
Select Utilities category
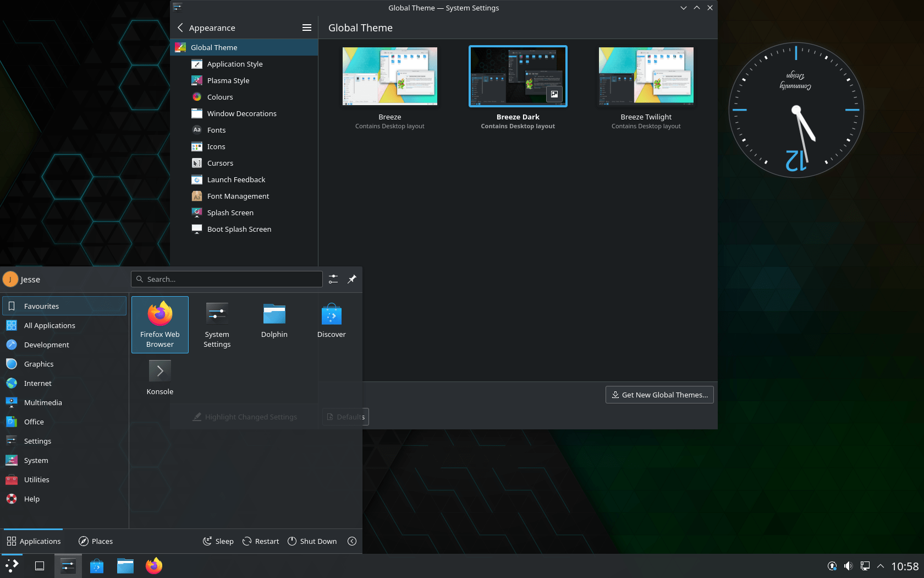tap(64, 479)
